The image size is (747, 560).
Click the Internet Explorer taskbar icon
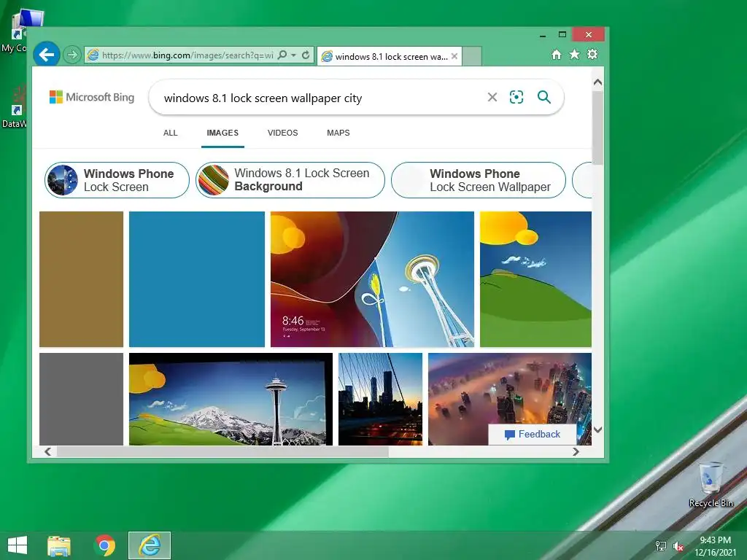coord(150,545)
